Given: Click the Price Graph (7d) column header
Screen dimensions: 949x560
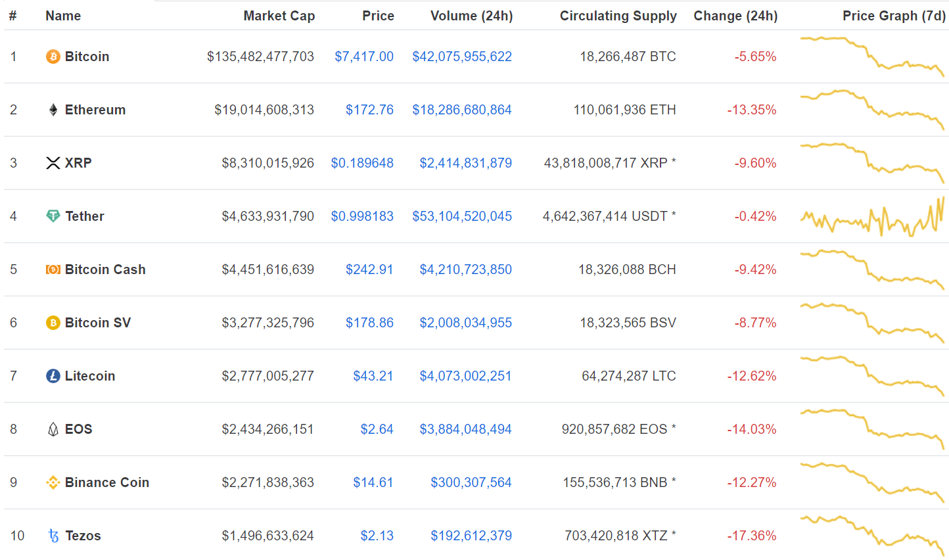Looking at the screenshot, I should (894, 16).
